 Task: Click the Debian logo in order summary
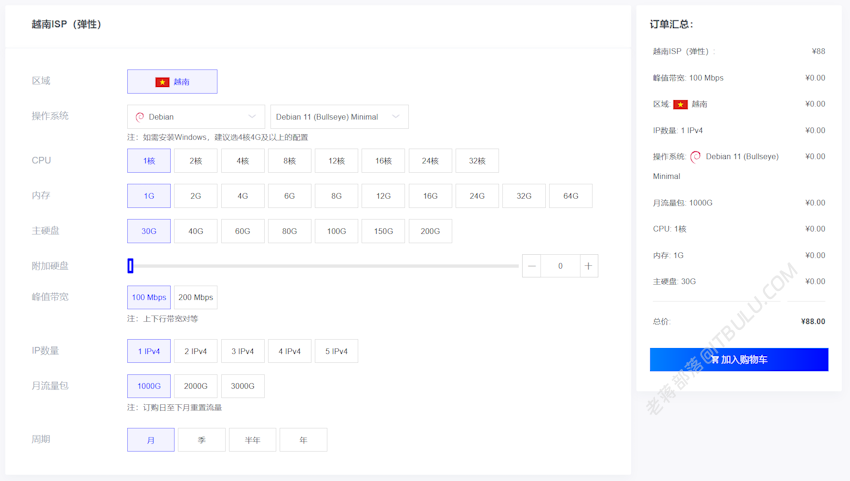pos(696,156)
